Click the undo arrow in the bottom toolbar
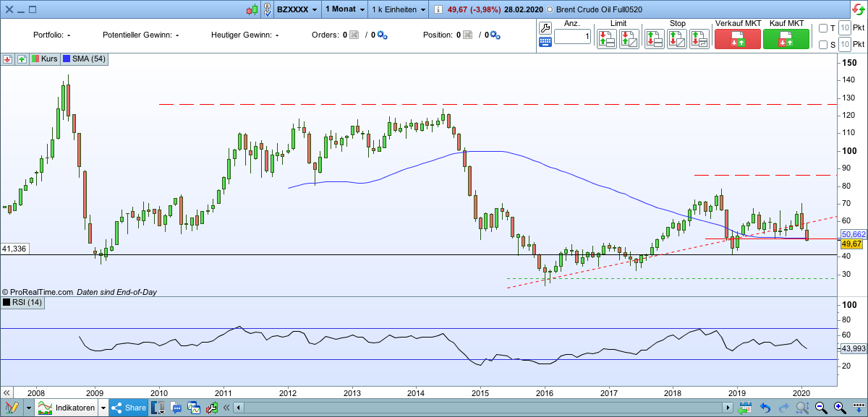This screenshot has width=868, height=417. point(765,407)
